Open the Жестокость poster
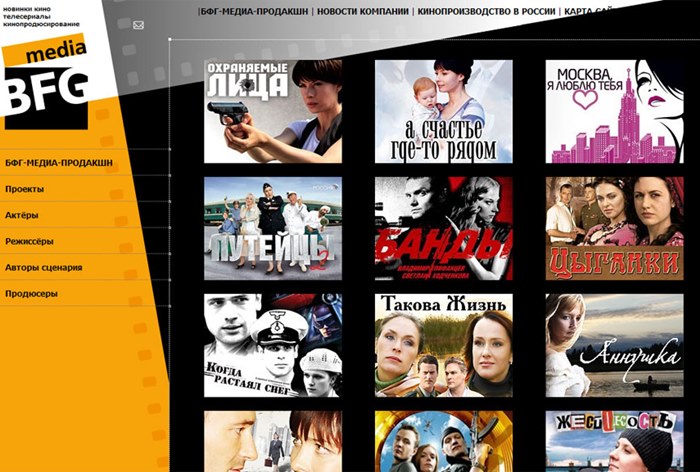Viewport: 700px width, 472px height. click(x=614, y=441)
